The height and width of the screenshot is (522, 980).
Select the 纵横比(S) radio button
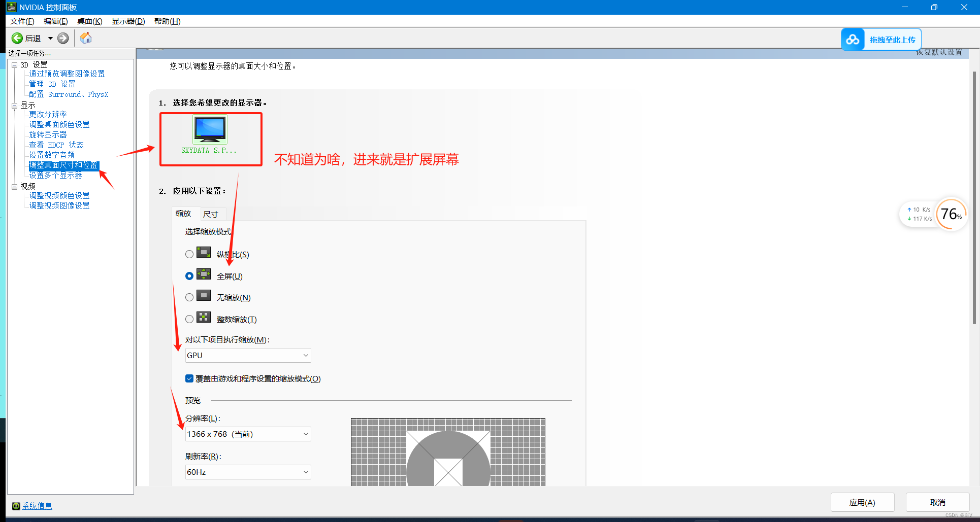click(189, 254)
